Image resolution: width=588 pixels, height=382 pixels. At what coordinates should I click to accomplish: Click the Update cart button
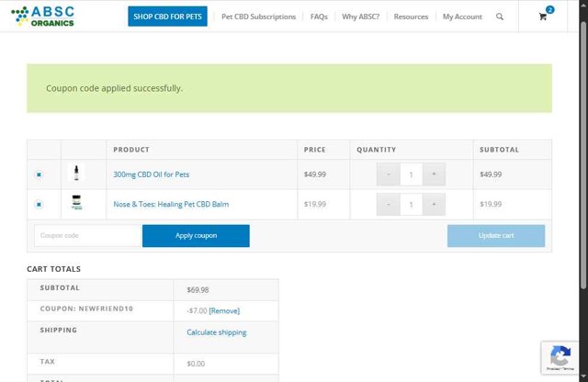point(496,236)
